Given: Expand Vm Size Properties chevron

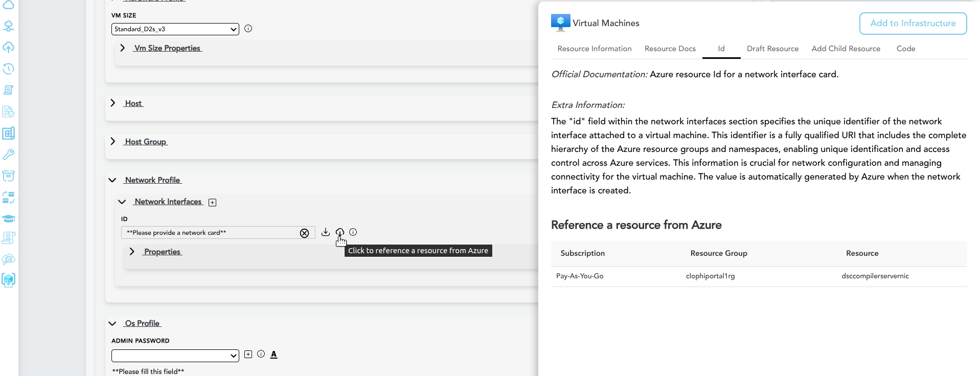Looking at the screenshot, I should coord(122,48).
